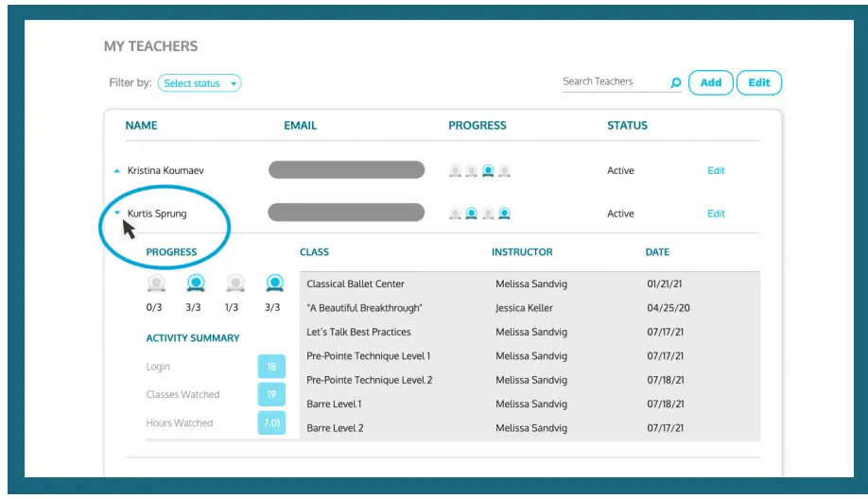
Task: Click the Add button
Action: [711, 82]
